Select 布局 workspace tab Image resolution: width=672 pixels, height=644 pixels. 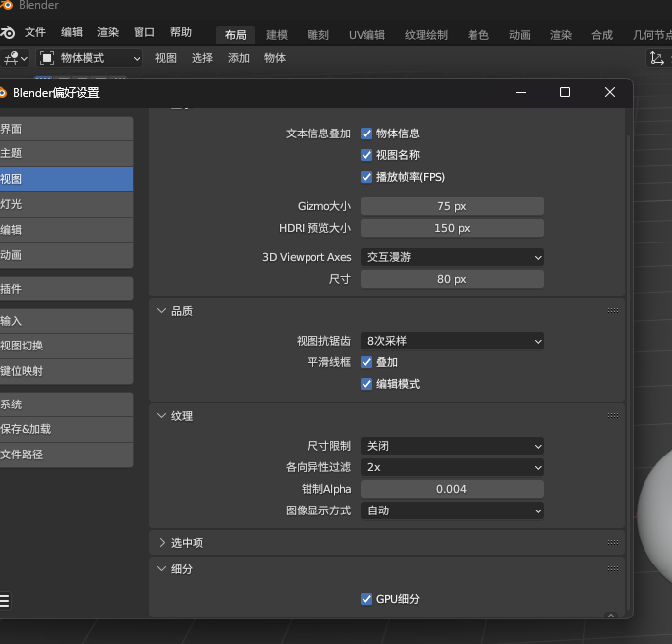point(236,35)
